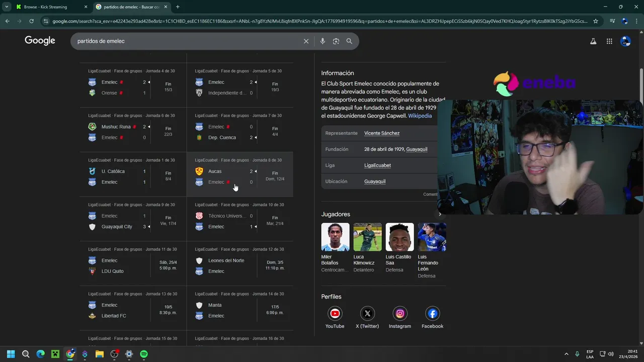Screen dimensions: 644x362
Task: Open the Guayaquil link in Fundación row
Action: tap(417, 149)
